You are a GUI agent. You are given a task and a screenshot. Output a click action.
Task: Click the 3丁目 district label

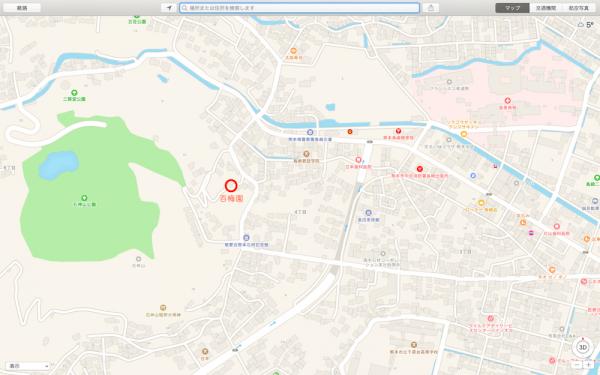click(465, 251)
